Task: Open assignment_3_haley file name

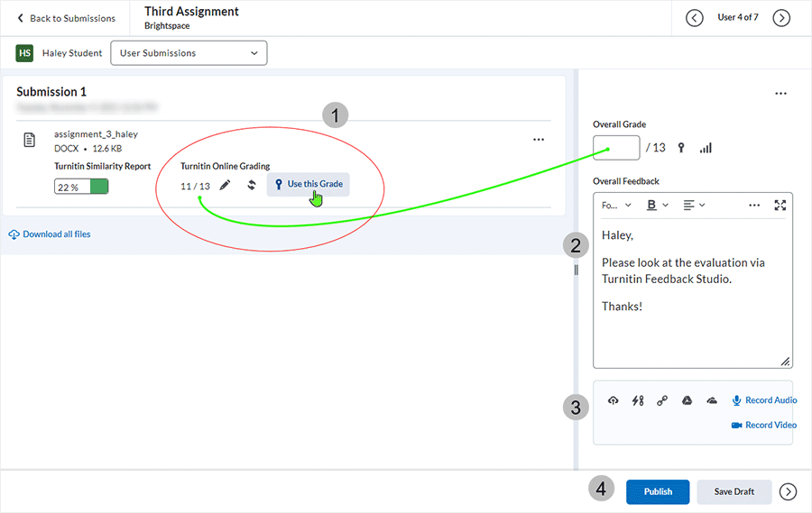Action: pos(96,134)
